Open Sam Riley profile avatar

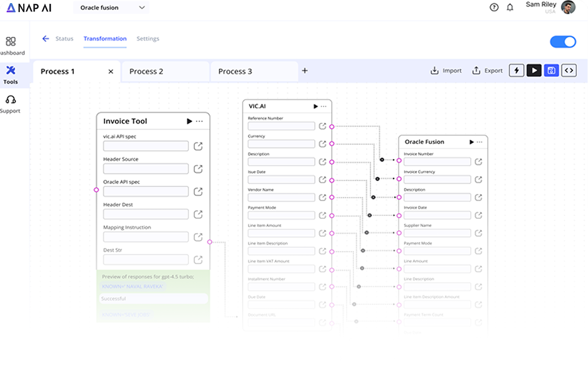(x=568, y=7)
